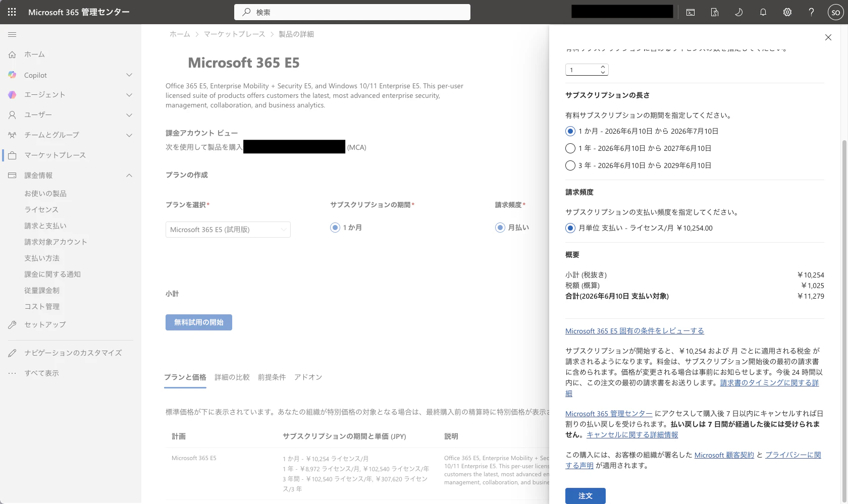Screen dimensions: 848x504
Task: Expand the ユーザー navigation section
Action: 129,115
